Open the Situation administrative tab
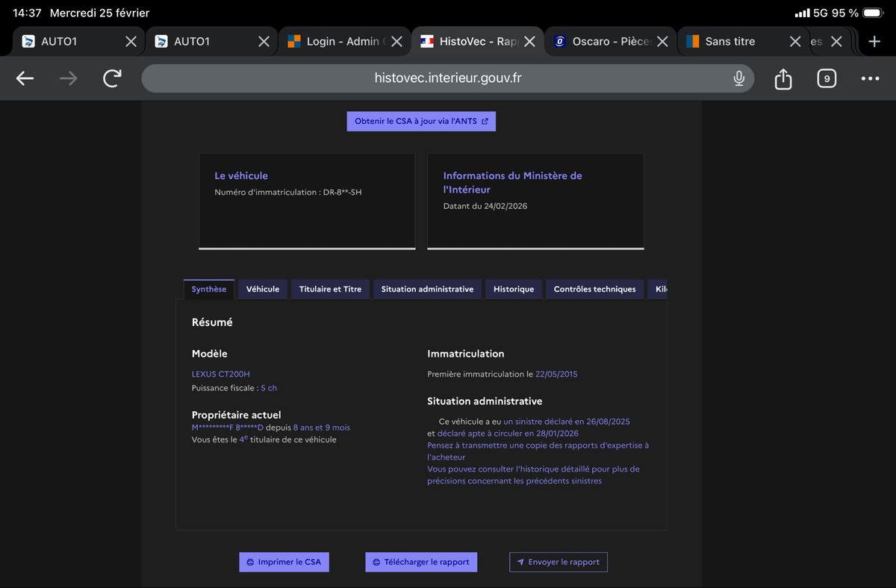The image size is (896, 588). pos(427,290)
